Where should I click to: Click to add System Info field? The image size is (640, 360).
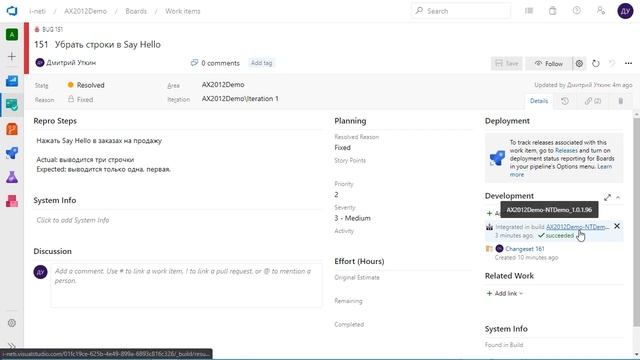pos(178,220)
